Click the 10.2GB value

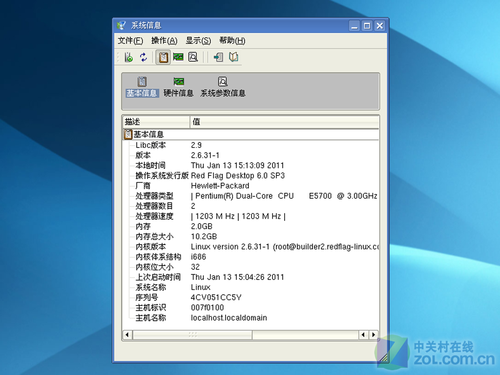(x=204, y=237)
